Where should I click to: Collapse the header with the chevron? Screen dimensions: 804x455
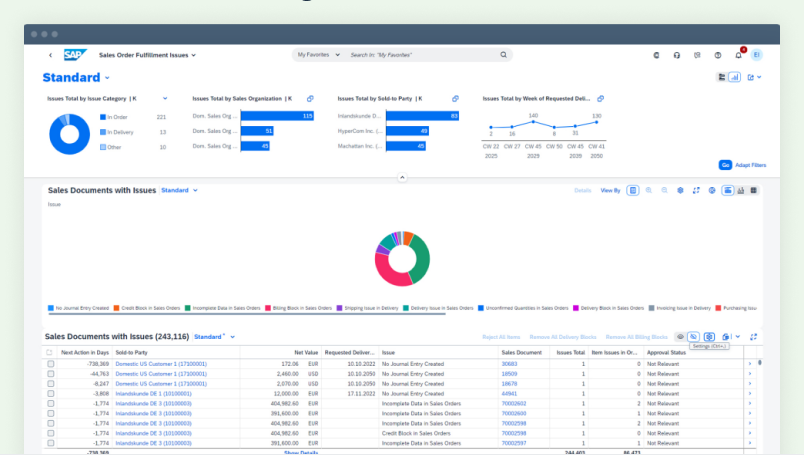tap(402, 177)
